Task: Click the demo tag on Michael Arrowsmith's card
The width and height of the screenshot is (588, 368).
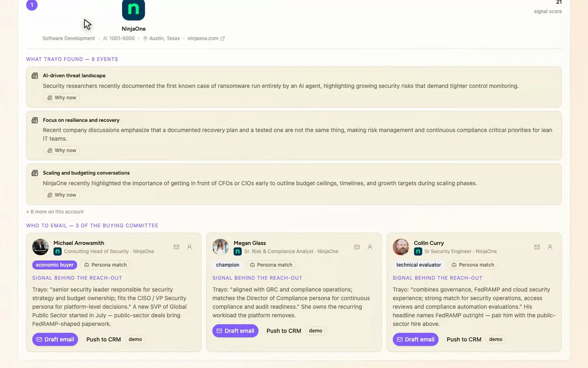Action: [135, 339]
